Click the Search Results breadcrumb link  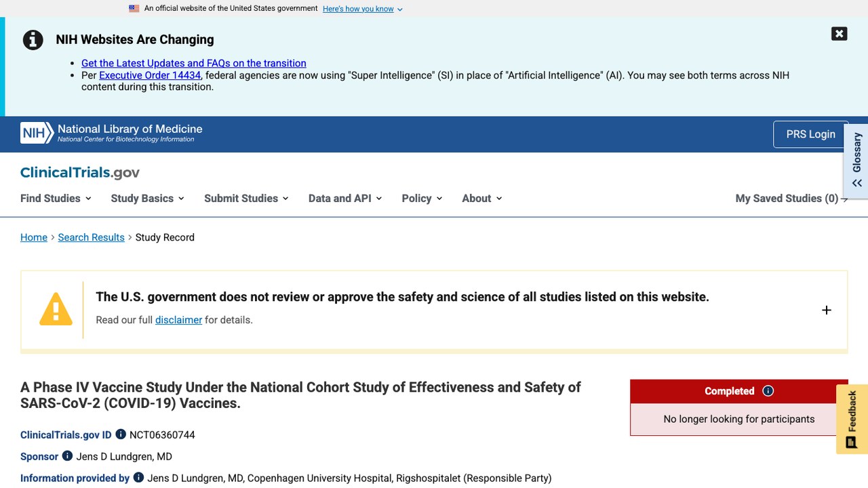tap(92, 237)
